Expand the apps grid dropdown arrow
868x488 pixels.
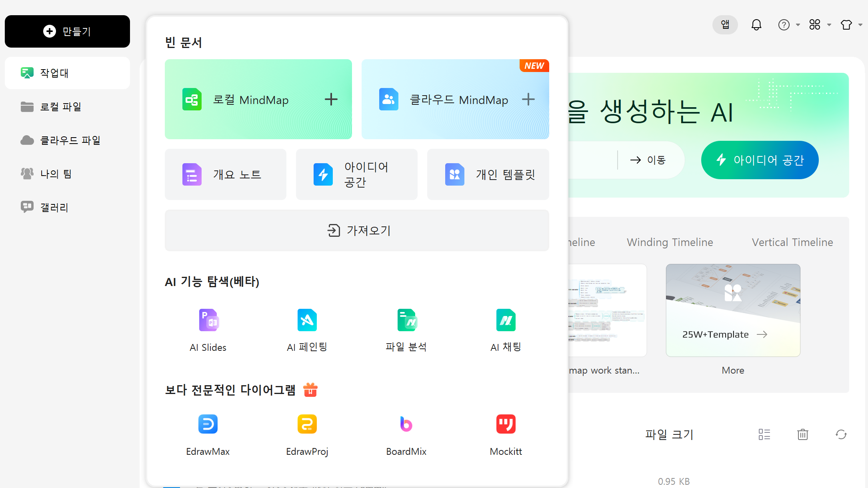point(829,25)
